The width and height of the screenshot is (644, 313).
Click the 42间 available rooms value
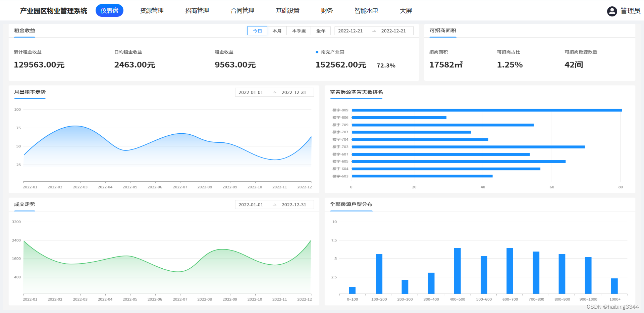point(574,65)
